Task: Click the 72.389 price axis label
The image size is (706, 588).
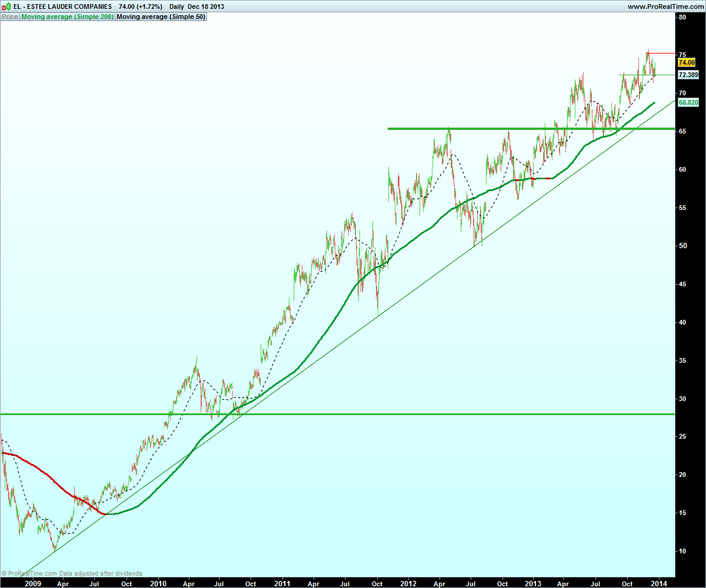Action: click(688, 75)
